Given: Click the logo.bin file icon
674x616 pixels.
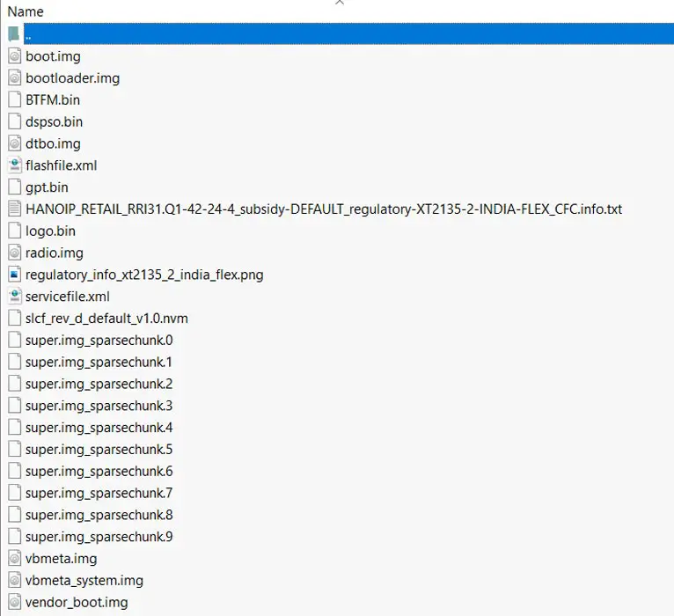Looking at the screenshot, I should [x=15, y=231].
